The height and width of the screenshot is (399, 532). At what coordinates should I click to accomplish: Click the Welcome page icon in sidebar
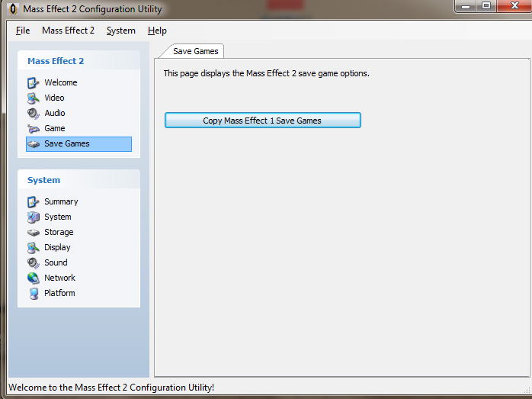pyautogui.click(x=33, y=82)
